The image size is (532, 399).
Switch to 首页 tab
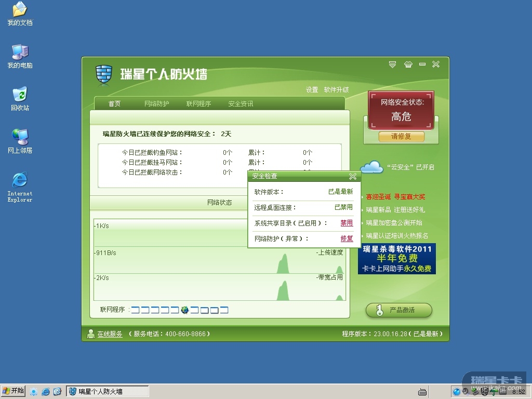click(114, 103)
